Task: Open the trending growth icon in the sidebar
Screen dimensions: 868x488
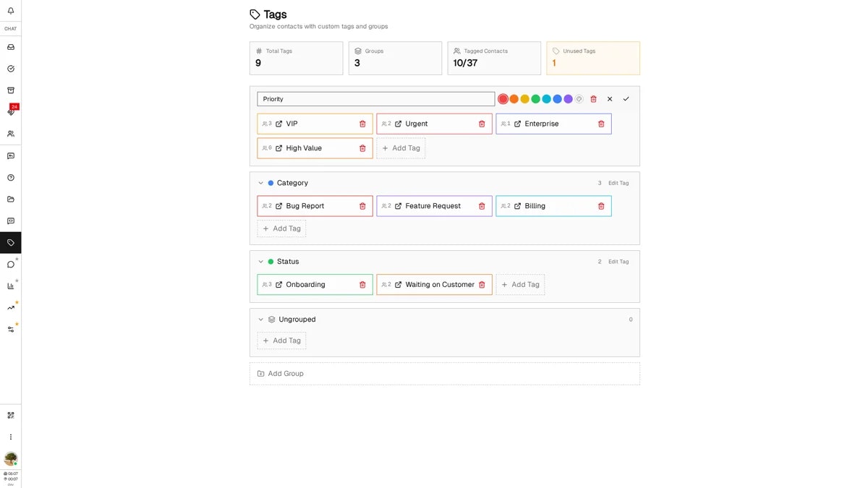Action: 10,307
